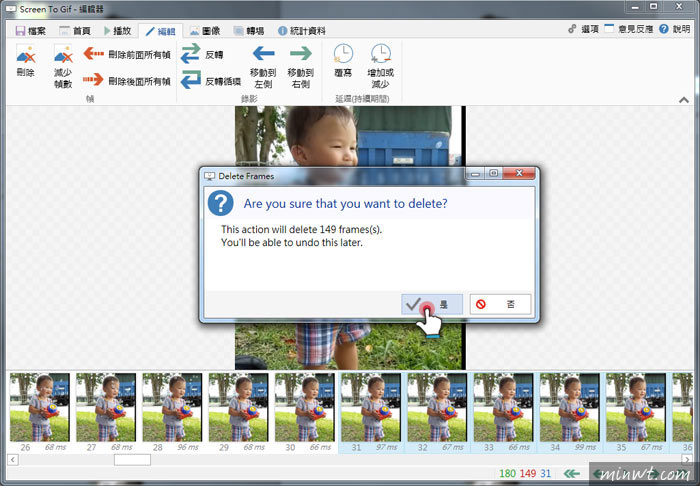This screenshot has width=700, height=486.
Task: Open the 覆寫 override delay tool
Action: point(343,60)
